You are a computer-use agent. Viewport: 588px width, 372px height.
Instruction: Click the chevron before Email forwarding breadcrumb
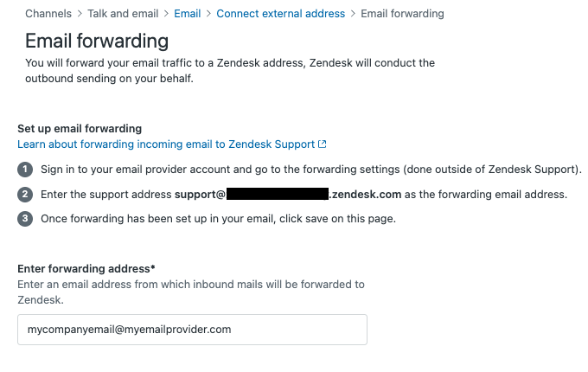(353, 14)
